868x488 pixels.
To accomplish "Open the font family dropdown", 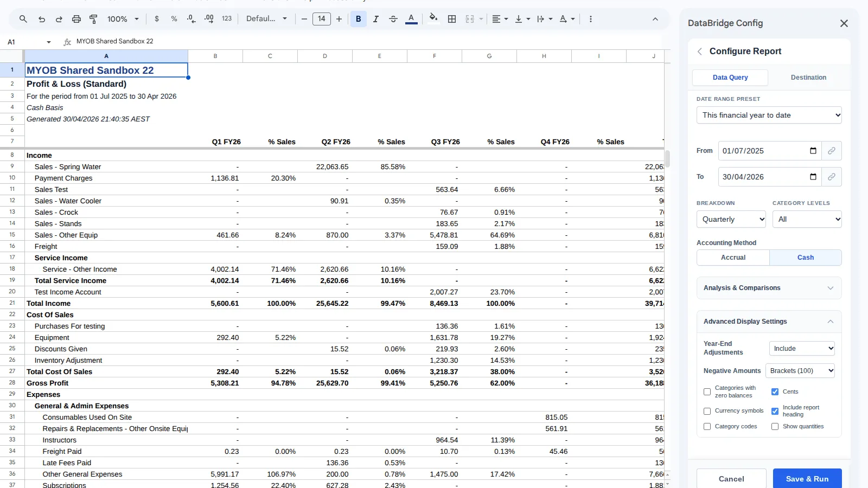I will tap(266, 19).
